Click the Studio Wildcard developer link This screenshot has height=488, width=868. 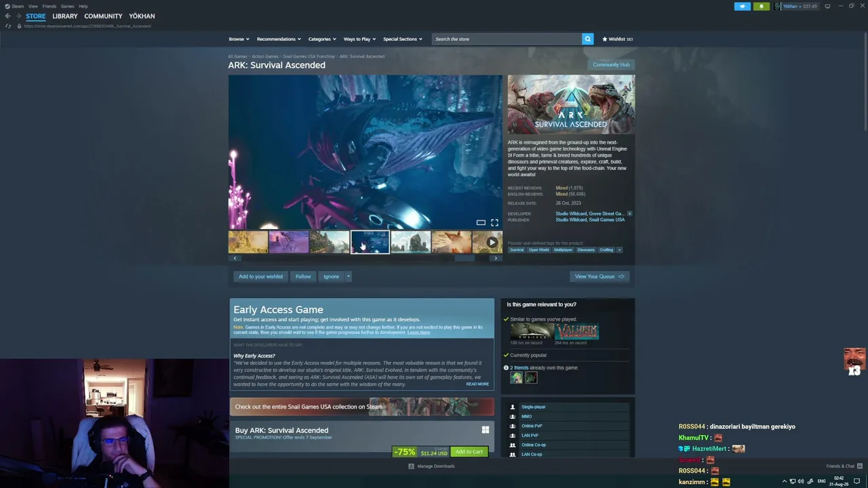[571, 213]
